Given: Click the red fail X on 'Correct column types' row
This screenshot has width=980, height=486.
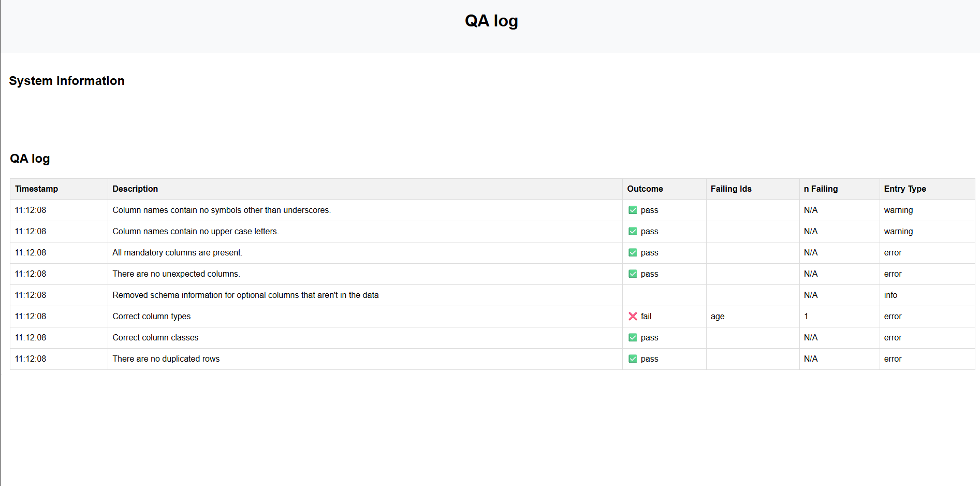Looking at the screenshot, I should (633, 316).
